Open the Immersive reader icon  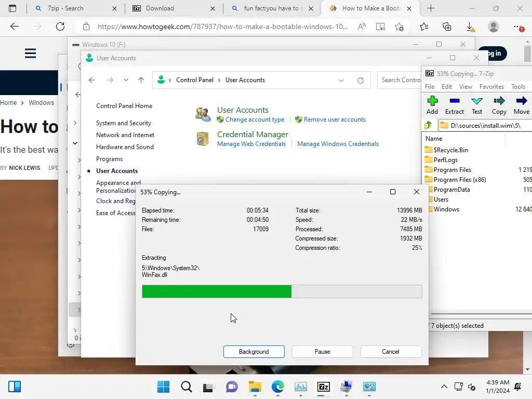tap(380, 26)
